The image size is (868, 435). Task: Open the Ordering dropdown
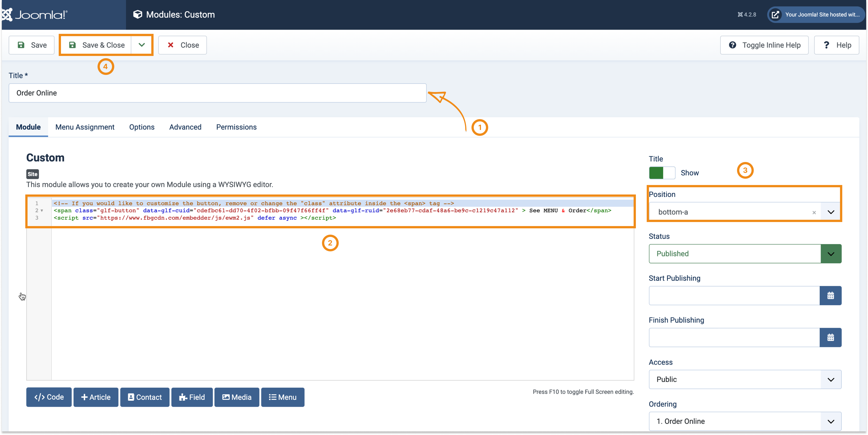(x=745, y=421)
